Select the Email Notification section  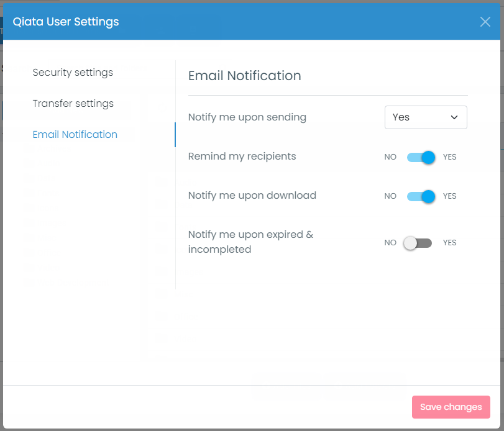coord(75,134)
